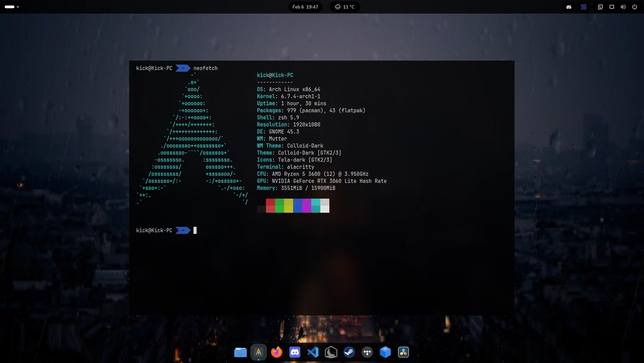Viewport: 644px width, 363px height.
Task: Open the volume menu from the top bar
Action: pos(622,7)
